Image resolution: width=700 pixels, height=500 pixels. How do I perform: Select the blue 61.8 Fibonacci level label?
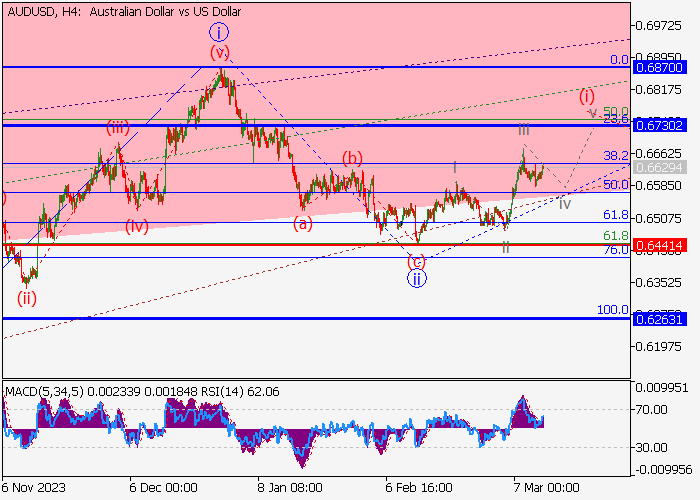[616, 215]
